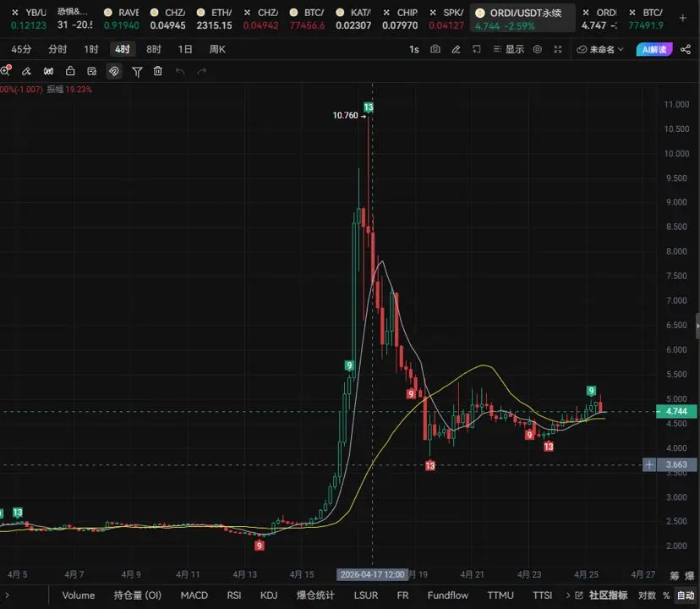Image resolution: width=700 pixels, height=609 pixels.
Task: Open the ETH/ symbol tab
Action: (x=214, y=19)
